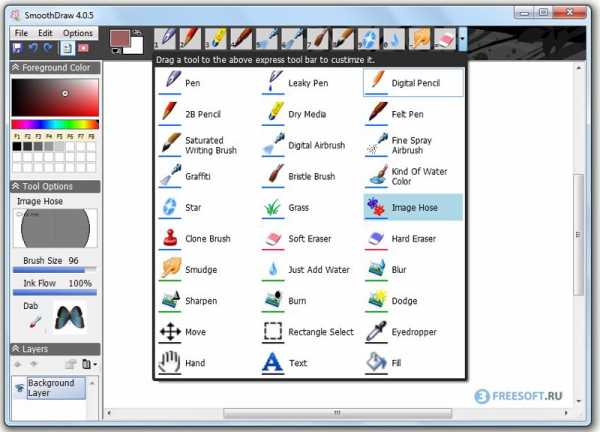Toggle visibility of Background Layer
This screenshot has width=600, height=432.
(20, 388)
